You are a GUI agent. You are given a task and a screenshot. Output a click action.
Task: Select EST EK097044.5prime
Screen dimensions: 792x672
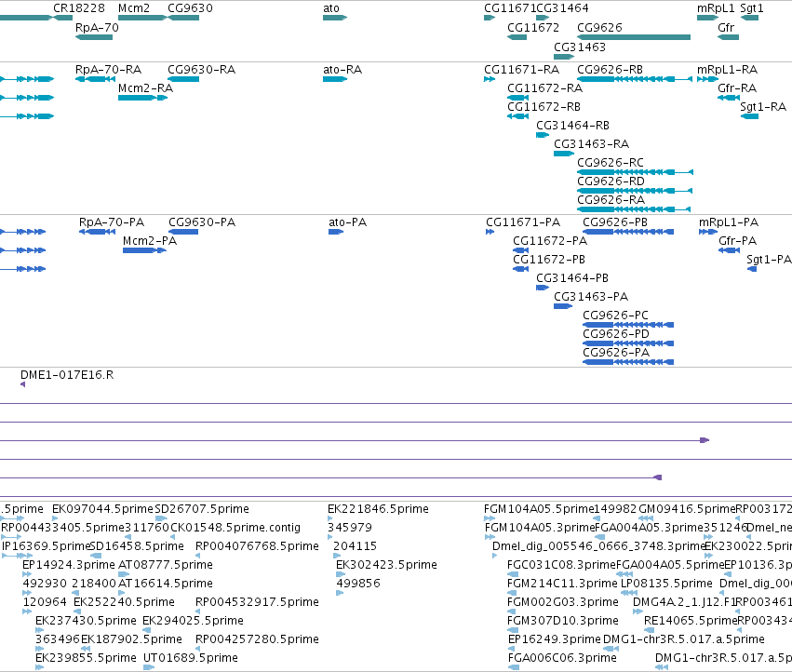[x=102, y=509]
